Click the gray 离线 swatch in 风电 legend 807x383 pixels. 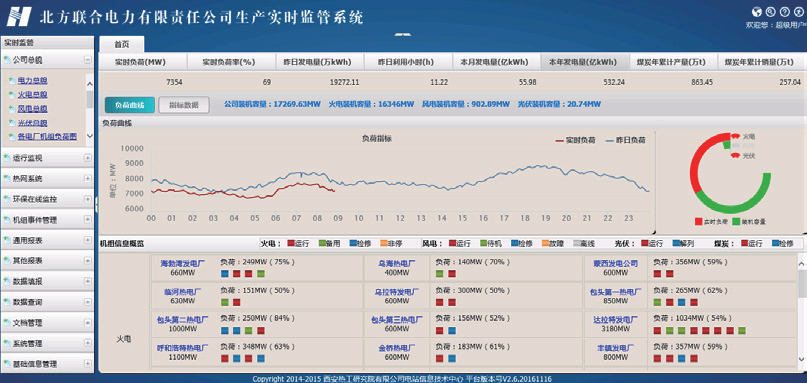pos(577,243)
